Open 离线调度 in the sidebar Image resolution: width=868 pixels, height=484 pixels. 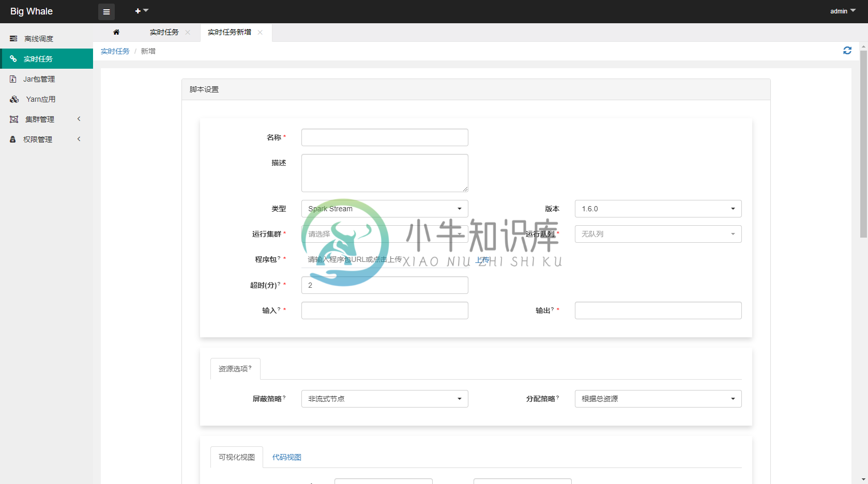coord(47,39)
